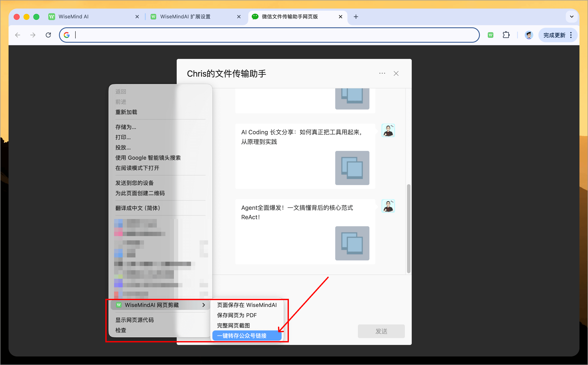Open the tab search chevron at top right
Viewport: 588px width, 365px height.
(x=572, y=17)
